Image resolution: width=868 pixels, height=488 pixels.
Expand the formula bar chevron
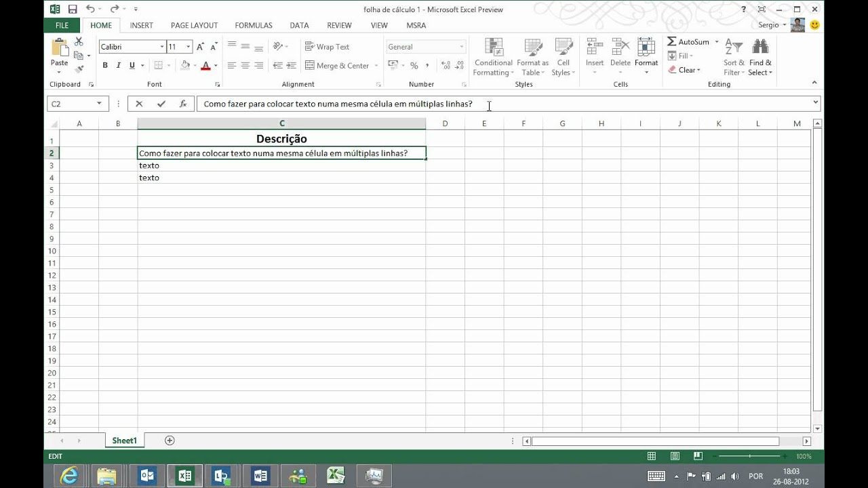pos(815,103)
